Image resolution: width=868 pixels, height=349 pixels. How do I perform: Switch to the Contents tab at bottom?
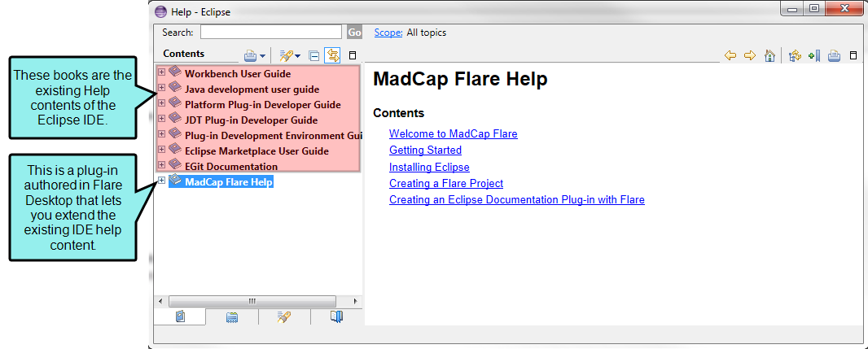pyautogui.click(x=180, y=317)
